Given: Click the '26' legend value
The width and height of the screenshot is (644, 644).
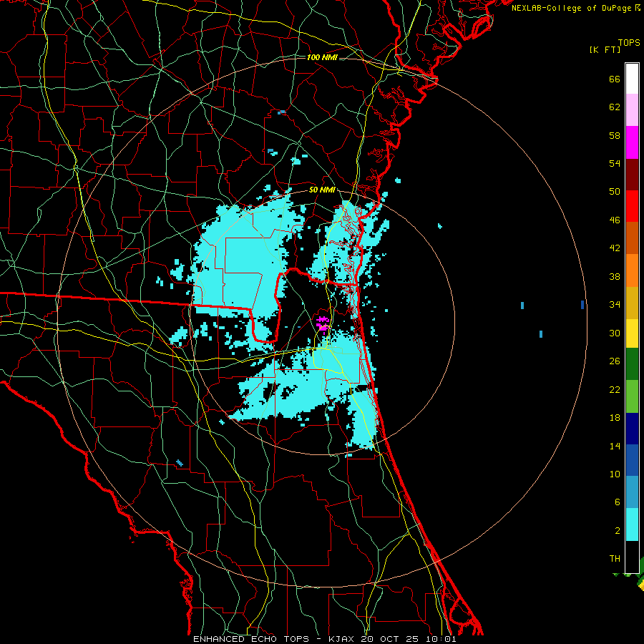Looking at the screenshot, I should (615, 361).
